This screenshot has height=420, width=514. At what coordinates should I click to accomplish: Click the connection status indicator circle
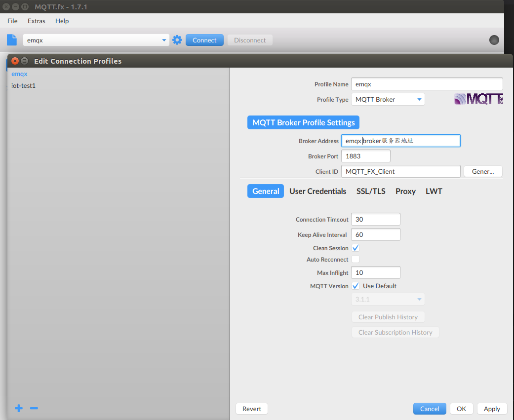[494, 40]
